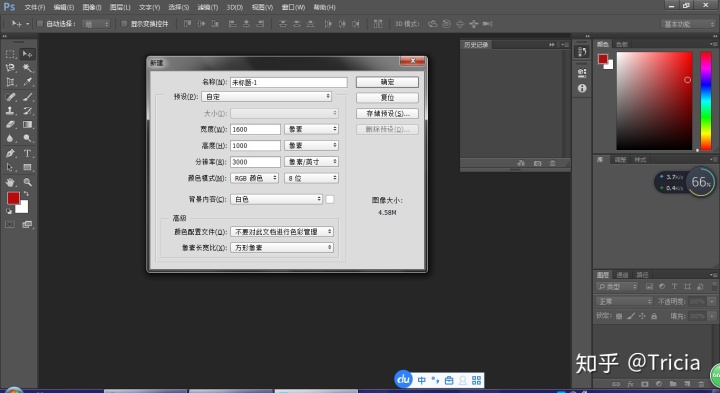Click the 复位 button

tap(387, 97)
